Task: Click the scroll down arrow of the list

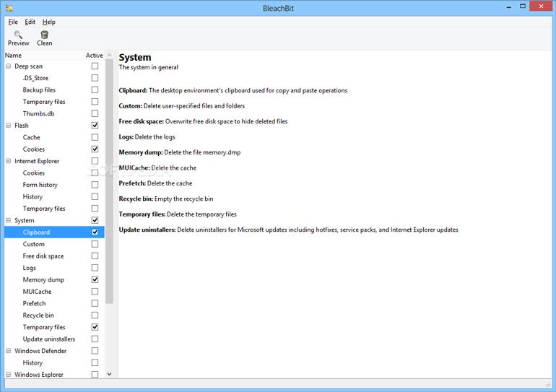Action: click(109, 374)
